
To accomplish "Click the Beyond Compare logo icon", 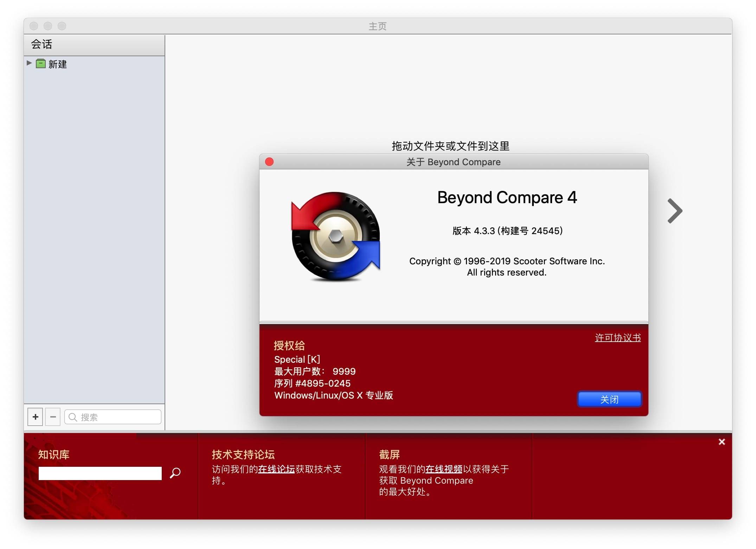I will 336,236.
